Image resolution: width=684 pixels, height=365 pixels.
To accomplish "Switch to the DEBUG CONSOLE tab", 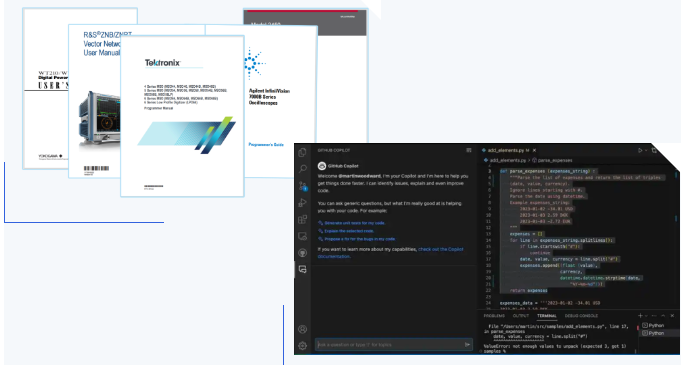I will (x=581, y=316).
